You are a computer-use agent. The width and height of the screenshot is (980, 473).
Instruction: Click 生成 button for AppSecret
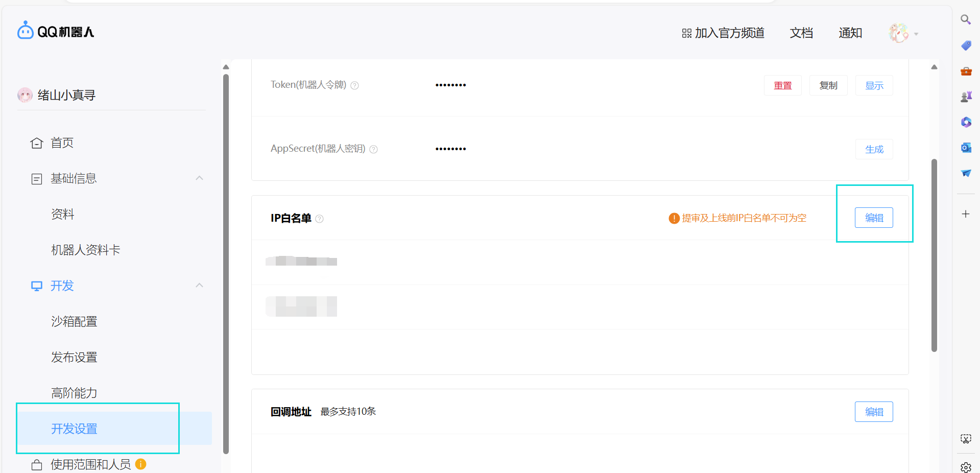pyautogui.click(x=874, y=149)
